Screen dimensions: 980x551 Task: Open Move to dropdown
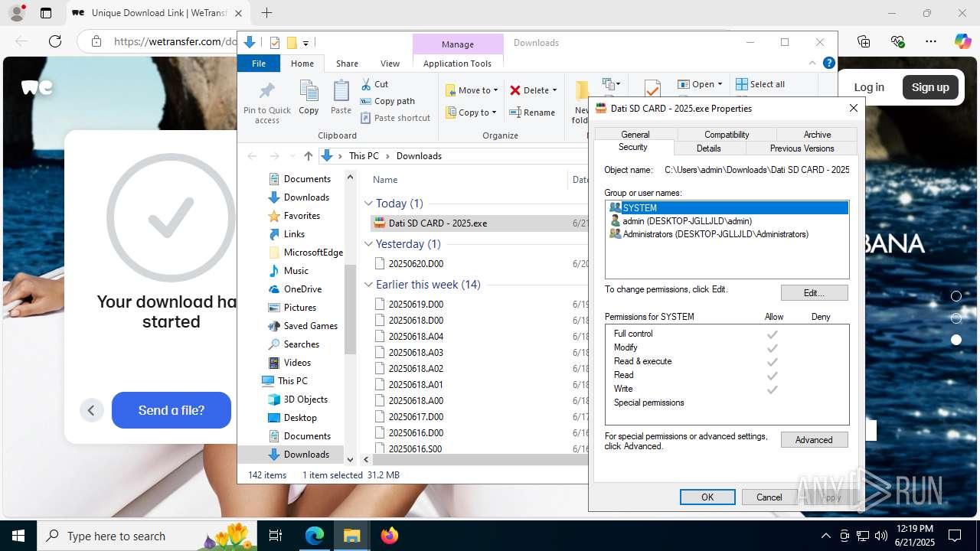coord(472,90)
